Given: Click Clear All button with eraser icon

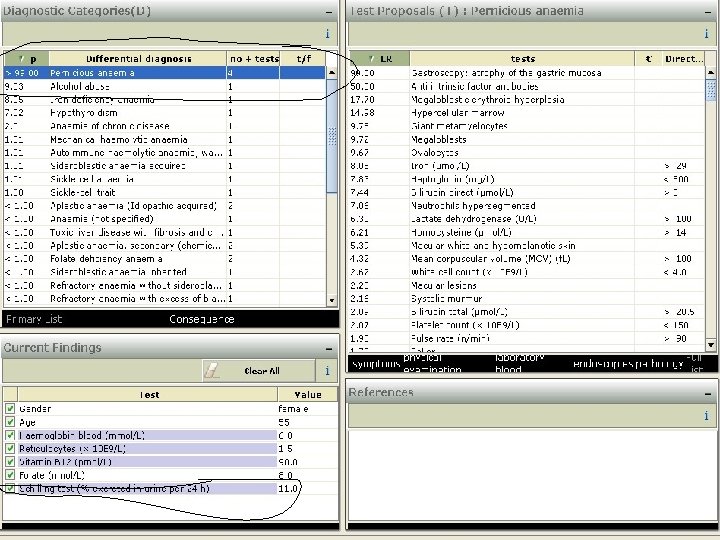Looking at the screenshot, I should [259, 371].
